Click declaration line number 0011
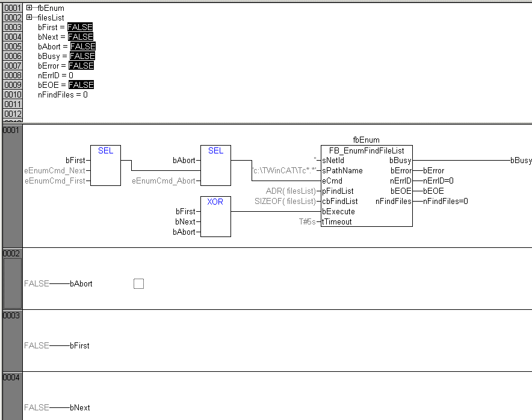 coord(13,104)
